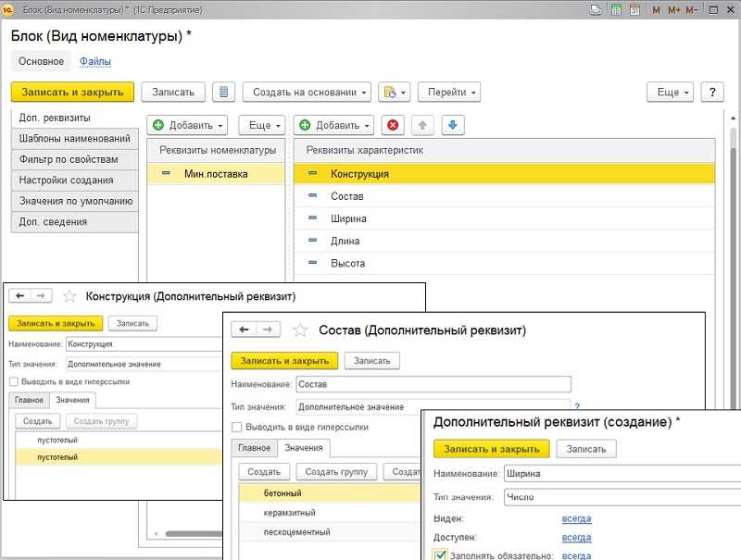This screenshot has height=560, width=741.
Task: Click the minus icon of Ширина row
Action: [x=312, y=218]
